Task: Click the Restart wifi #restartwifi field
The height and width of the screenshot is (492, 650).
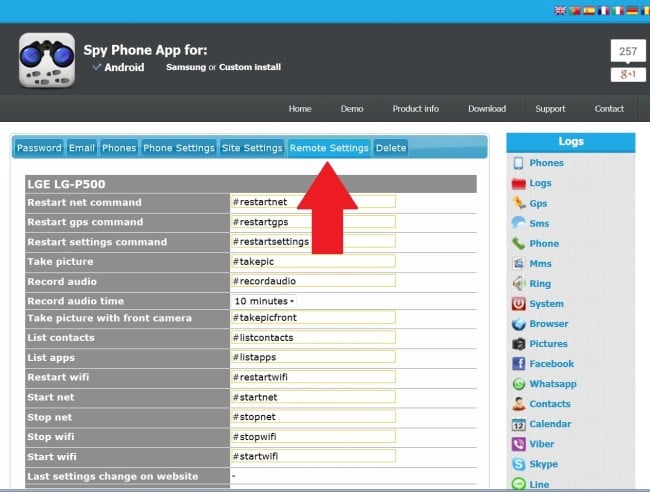Action: point(313,377)
